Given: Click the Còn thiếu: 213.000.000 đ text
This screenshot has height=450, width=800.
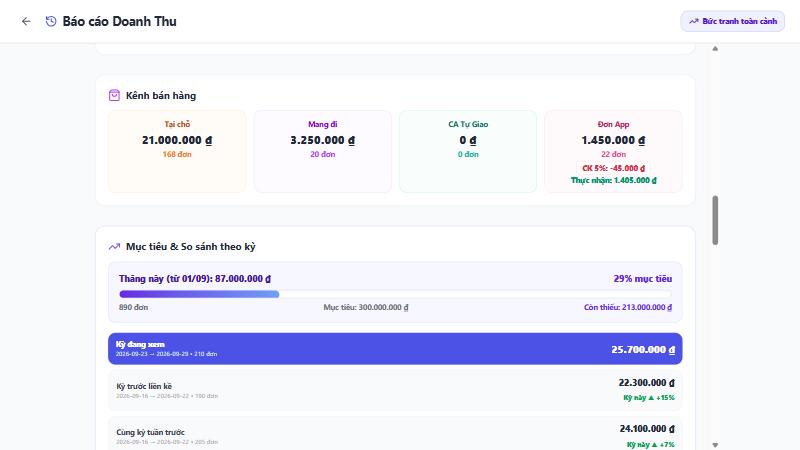Looking at the screenshot, I should [x=628, y=307].
